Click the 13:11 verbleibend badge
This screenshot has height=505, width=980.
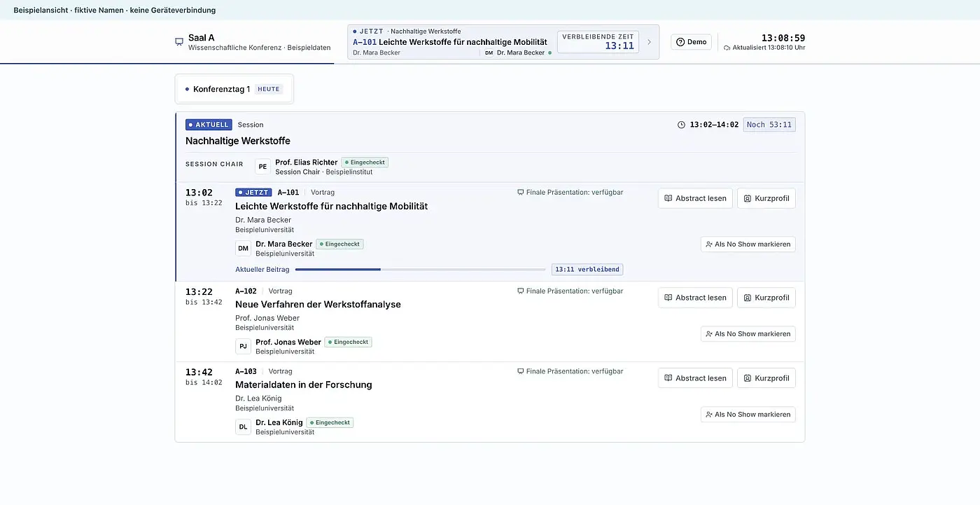(x=587, y=270)
